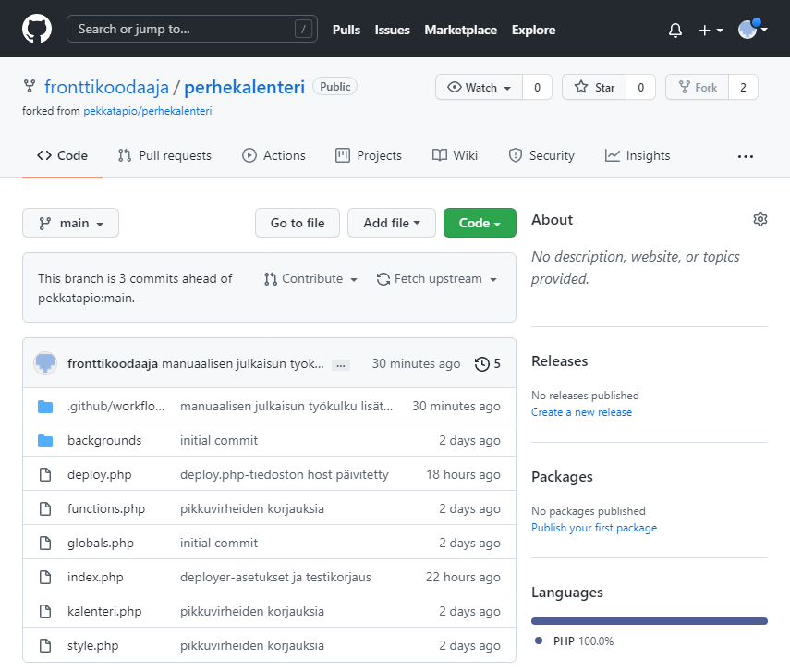Click the PHP language color bar

point(649,621)
